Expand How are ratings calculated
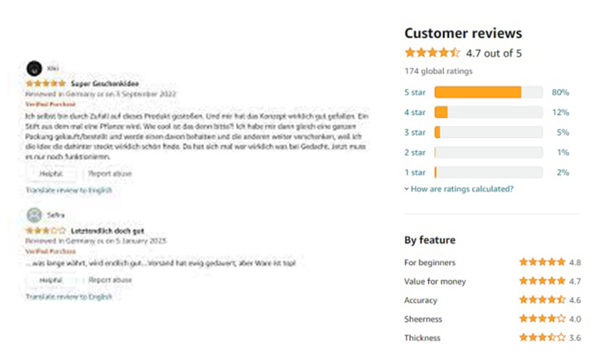595x364 pixels. (x=461, y=189)
